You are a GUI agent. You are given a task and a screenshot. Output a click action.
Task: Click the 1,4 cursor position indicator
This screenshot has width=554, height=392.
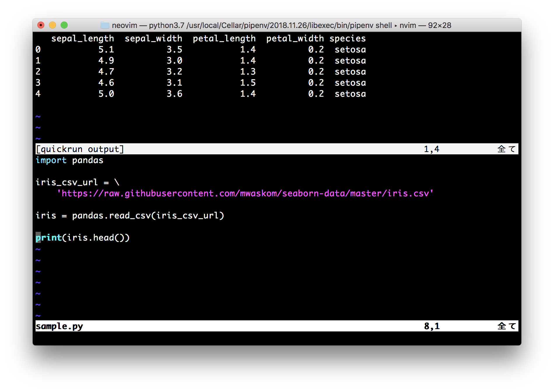coord(432,149)
